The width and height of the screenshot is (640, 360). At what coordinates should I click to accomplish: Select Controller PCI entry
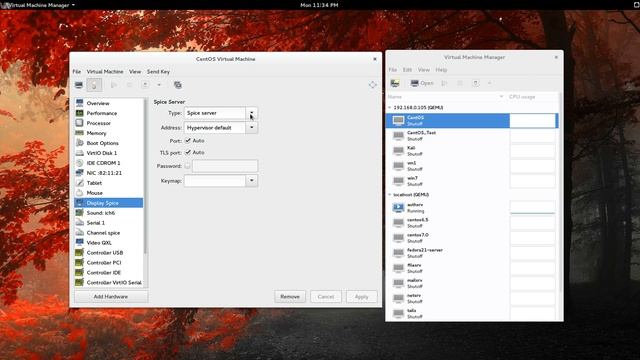[x=109, y=262]
